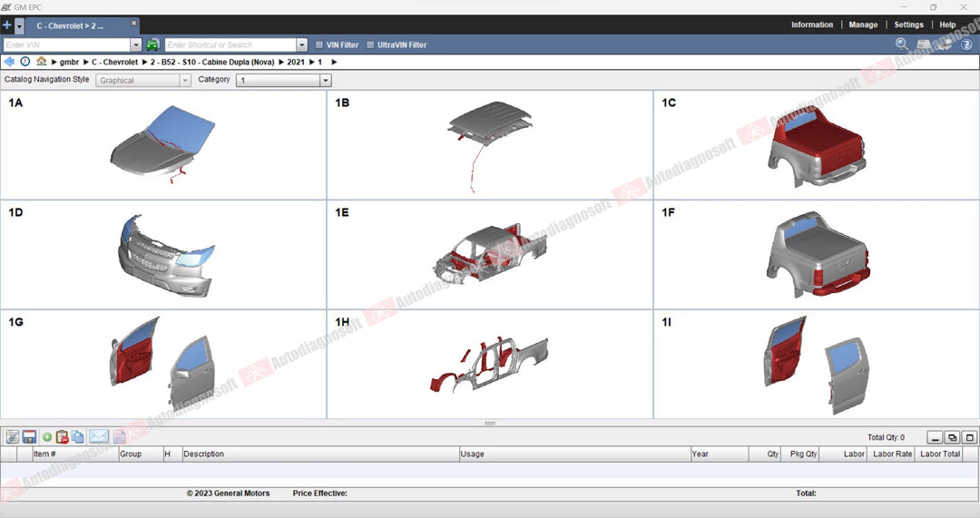
Task: Click the Labor Rate column header
Action: [x=892, y=454]
